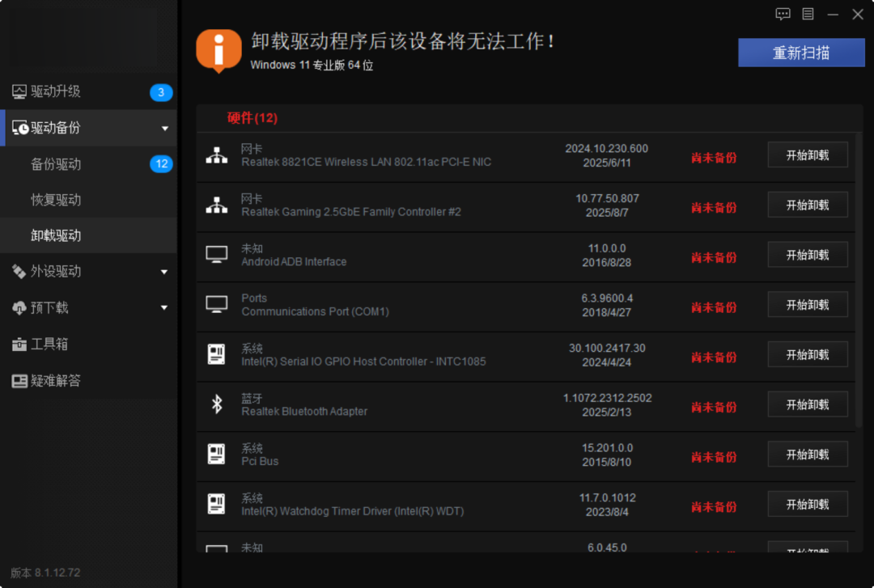Start uninstall for Pci Bus
This screenshot has height=588, width=874.
808,455
